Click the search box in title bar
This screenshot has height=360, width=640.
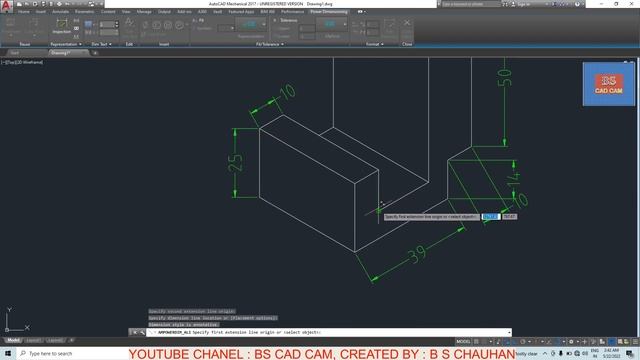[471, 4]
